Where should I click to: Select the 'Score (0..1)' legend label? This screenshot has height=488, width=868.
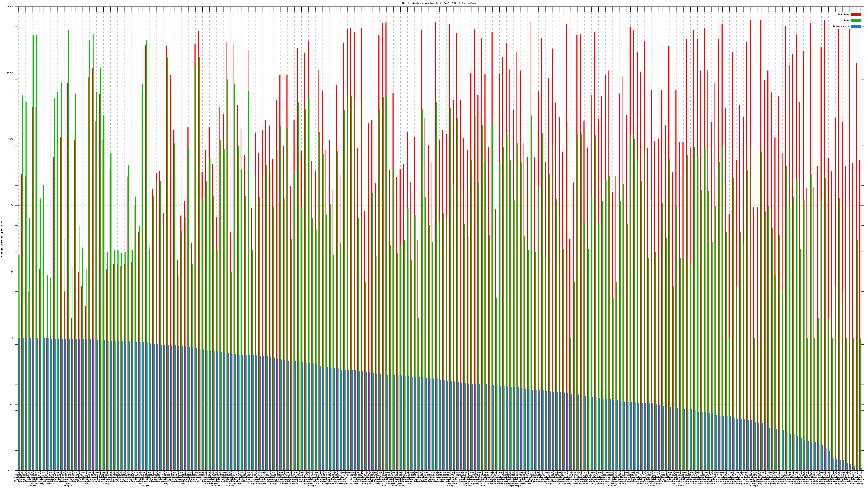point(841,26)
